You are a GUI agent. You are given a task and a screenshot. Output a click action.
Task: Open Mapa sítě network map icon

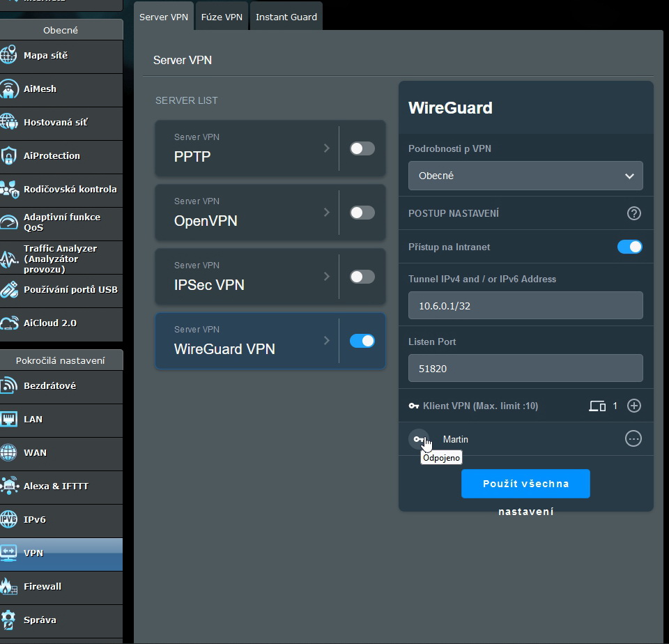click(x=8, y=55)
